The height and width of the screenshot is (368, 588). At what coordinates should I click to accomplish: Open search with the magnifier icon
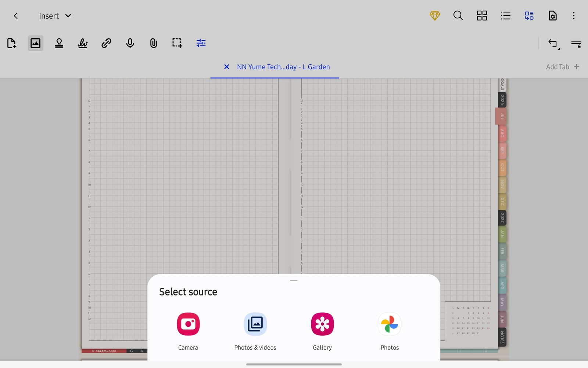(x=458, y=15)
